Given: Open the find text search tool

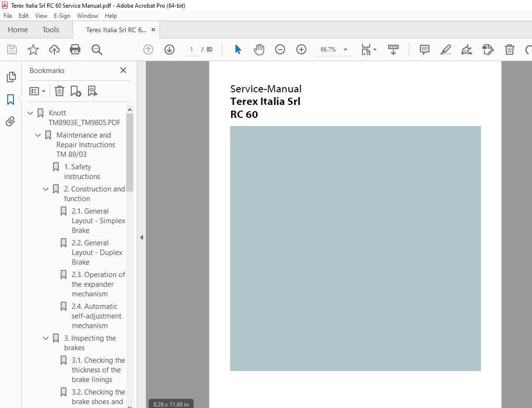Looking at the screenshot, I should (97, 50).
